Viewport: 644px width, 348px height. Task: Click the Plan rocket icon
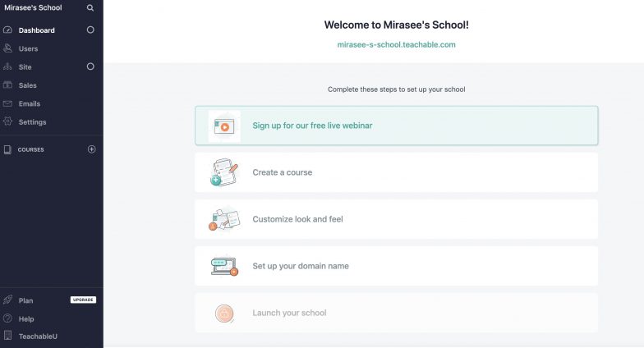pos(7,300)
